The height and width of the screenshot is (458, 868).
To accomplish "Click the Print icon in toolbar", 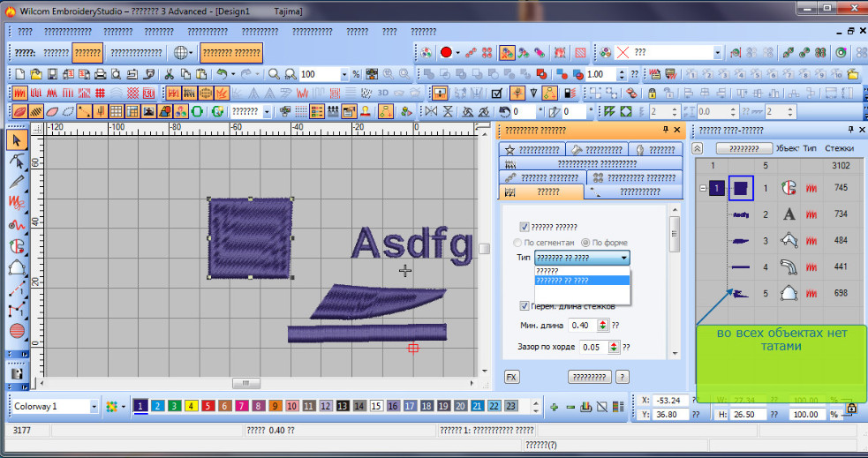I will pos(101,74).
